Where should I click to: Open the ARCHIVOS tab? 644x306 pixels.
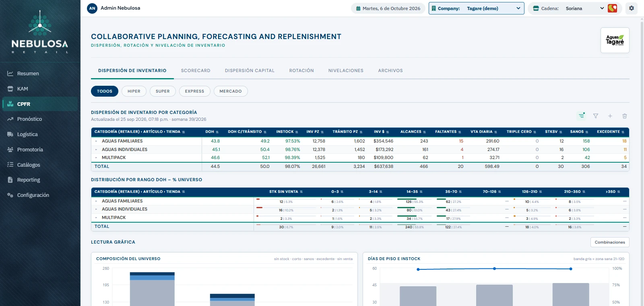(390, 71)
